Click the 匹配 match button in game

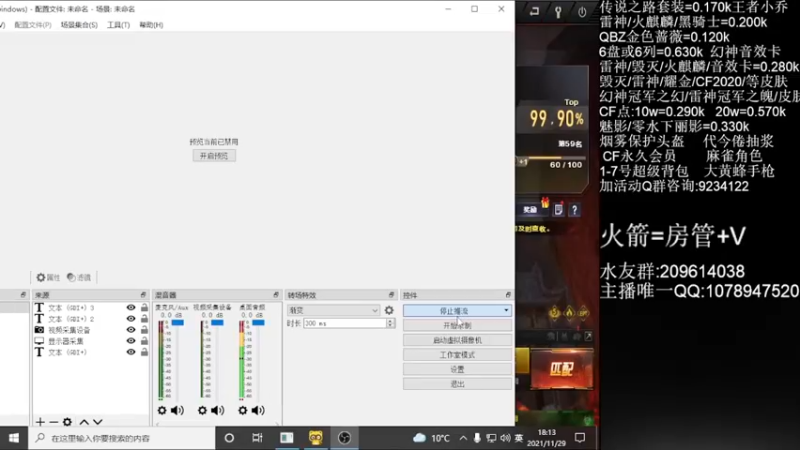pos(562,369)
